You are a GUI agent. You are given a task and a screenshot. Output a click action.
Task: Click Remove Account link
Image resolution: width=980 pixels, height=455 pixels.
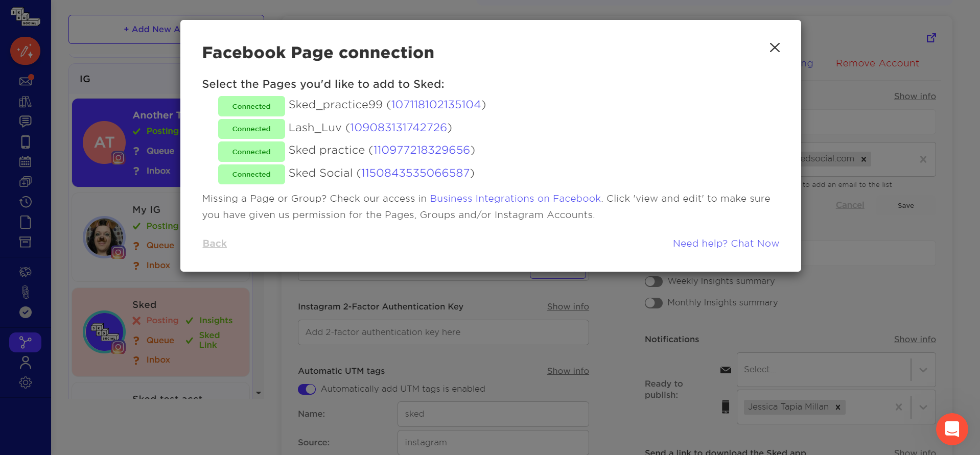click(877, 63)
